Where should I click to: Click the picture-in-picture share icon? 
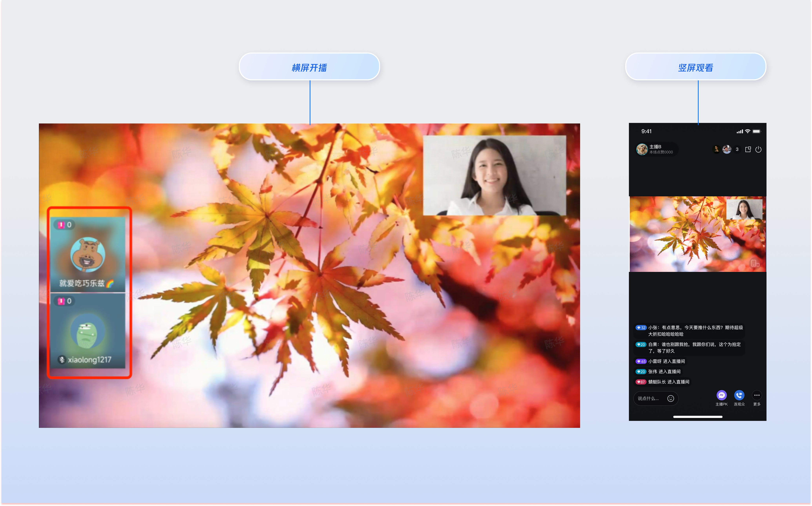[748, 150]
